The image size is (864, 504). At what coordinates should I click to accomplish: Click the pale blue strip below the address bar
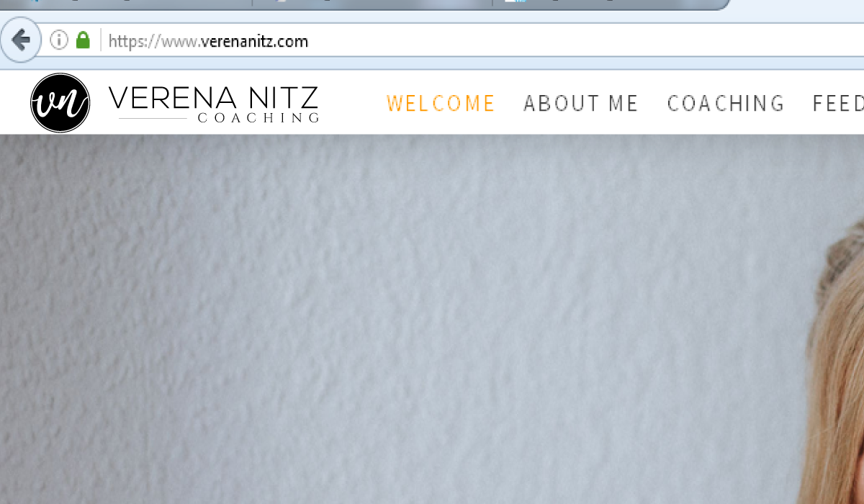tap(432, 63)
